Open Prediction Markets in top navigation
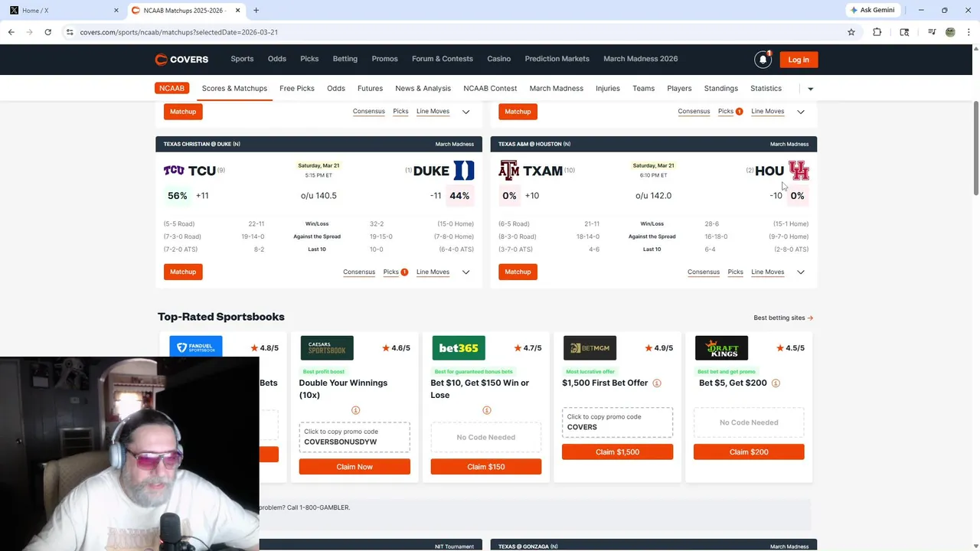 (x=557, y=59)
